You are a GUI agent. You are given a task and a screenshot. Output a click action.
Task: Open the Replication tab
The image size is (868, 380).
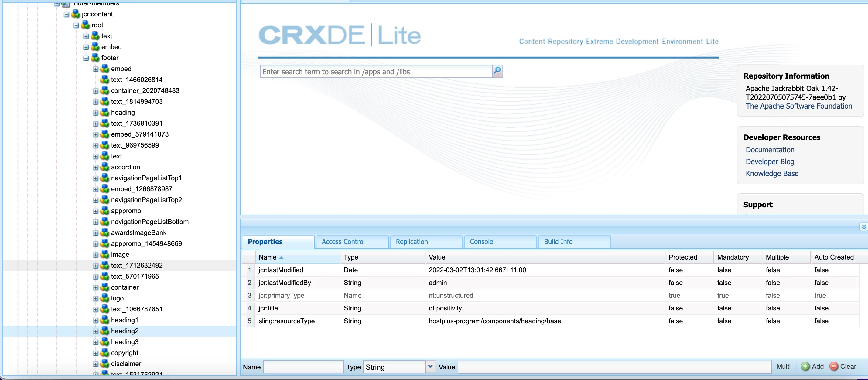(412, 242)
